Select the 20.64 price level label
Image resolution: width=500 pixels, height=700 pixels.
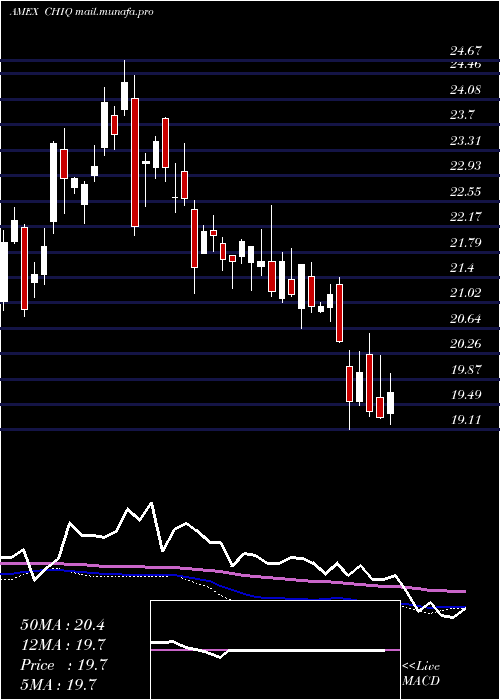click(x=466, y=318)
